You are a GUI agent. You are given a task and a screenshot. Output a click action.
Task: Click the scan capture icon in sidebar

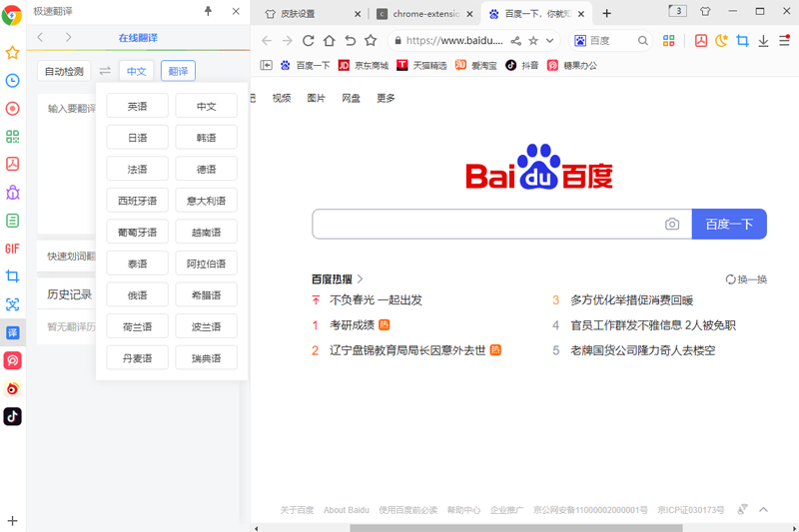[12, 304]
